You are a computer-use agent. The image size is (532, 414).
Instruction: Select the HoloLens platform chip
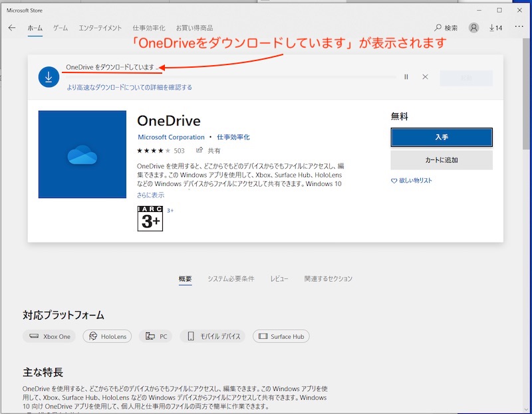point(107,336)
